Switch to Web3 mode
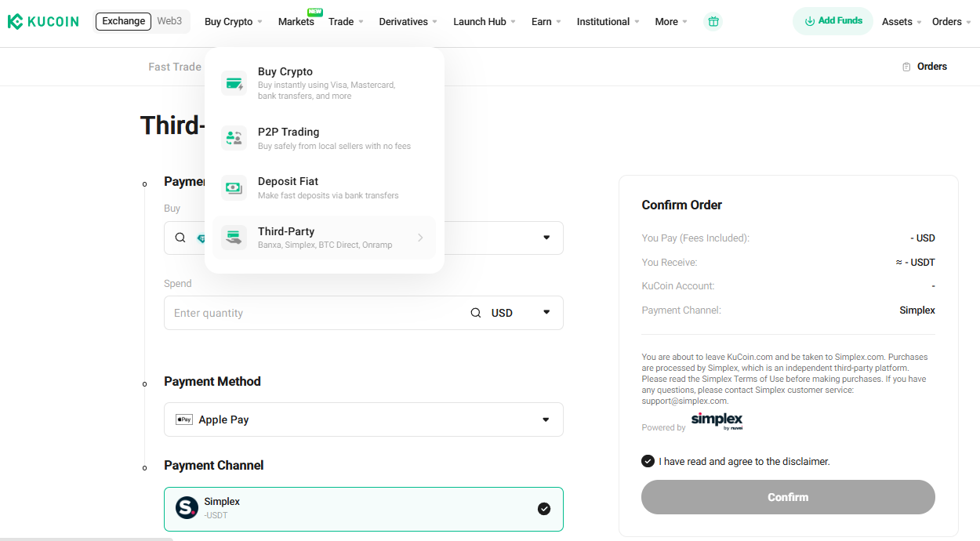980x541 pixels. tap(169, 21)
